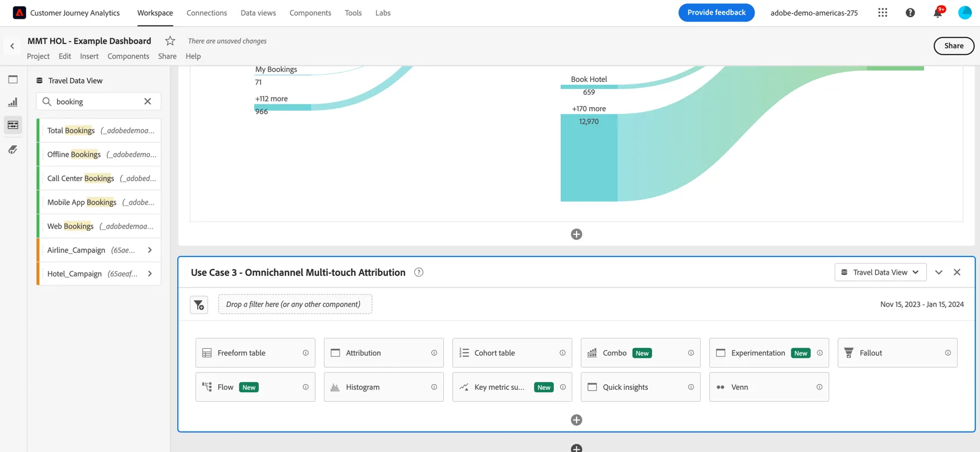The height and width of the screenshot is (452, 980).
Task: Open the Panels icon in left rail
Action: [x=13, y=80]
